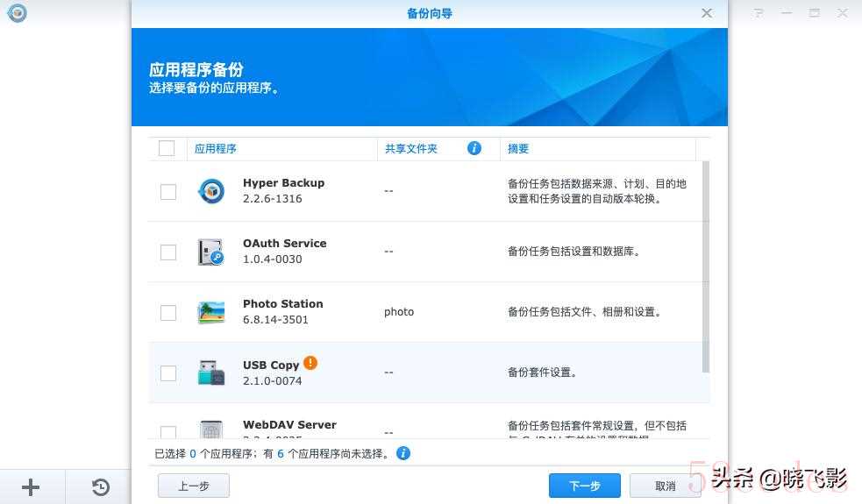Close the 备份向导 wizard dialog
The height and width of the screenshot is (504, 862).
[707, 13]
